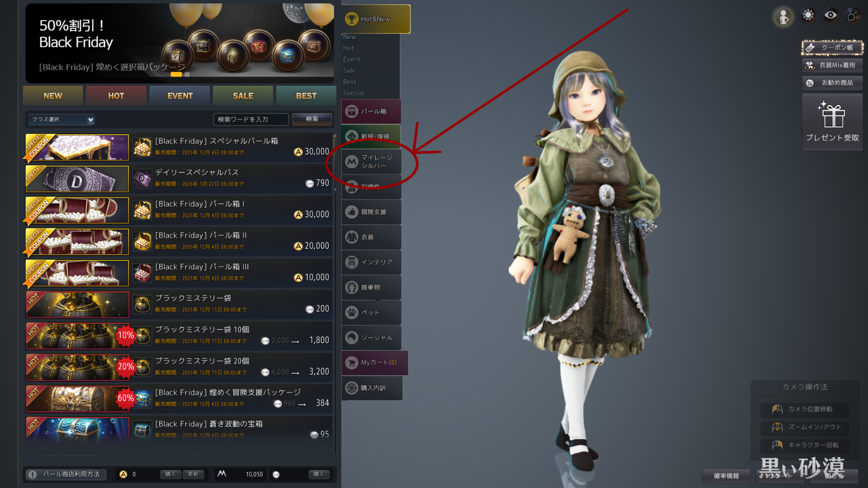
Task: Toggle the character silhouette view icon
Action: [x=783, y=17]
